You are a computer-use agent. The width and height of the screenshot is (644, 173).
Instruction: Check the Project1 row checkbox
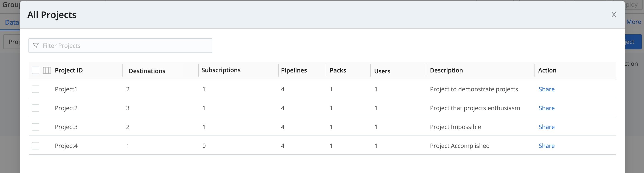click(x=36, y=89)
